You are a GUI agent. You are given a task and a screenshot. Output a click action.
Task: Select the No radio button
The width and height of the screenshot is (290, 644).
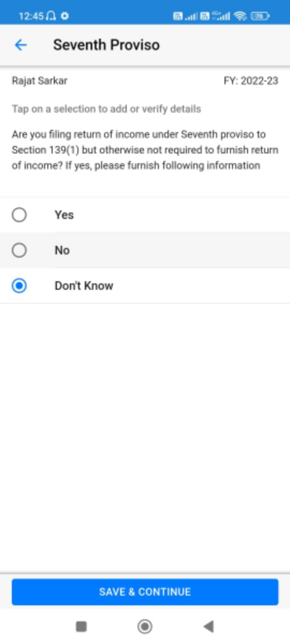click(19, 250)
